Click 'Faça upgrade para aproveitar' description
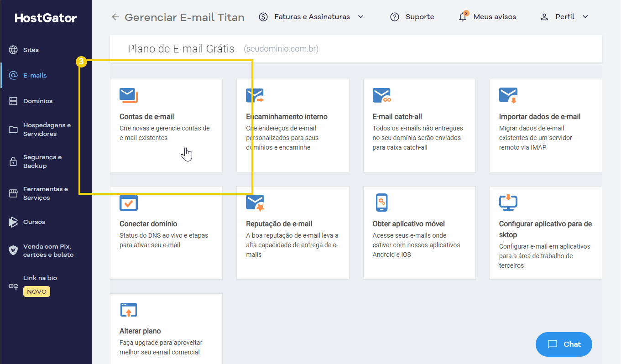Image resolution: width=621 pixels, height=364 pixels. [x=161, y=348]
